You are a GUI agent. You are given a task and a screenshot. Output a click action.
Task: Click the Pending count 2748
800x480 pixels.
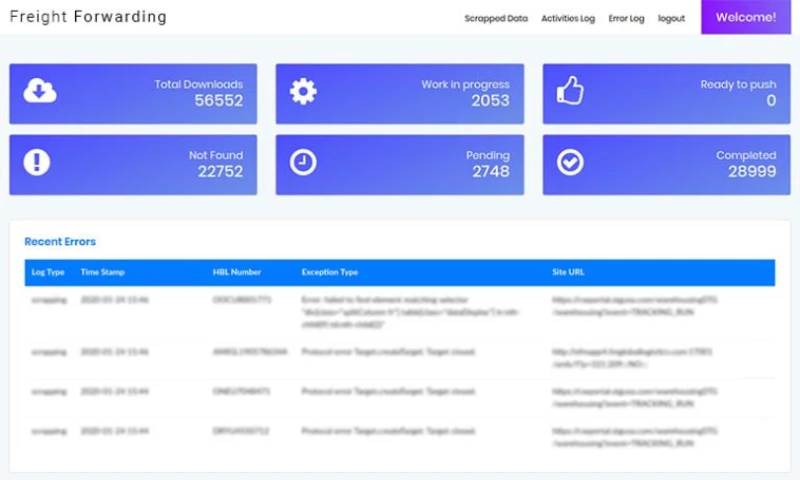[x=490, y=172]
